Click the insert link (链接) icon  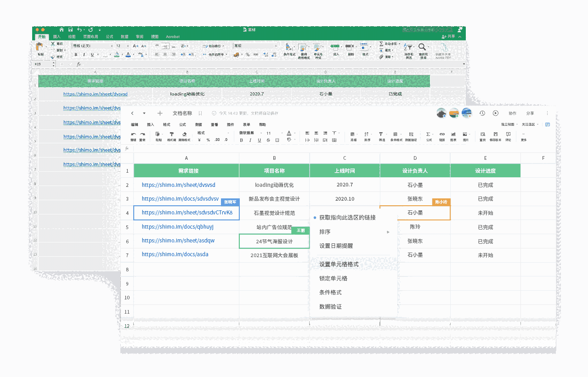[441, 135]
